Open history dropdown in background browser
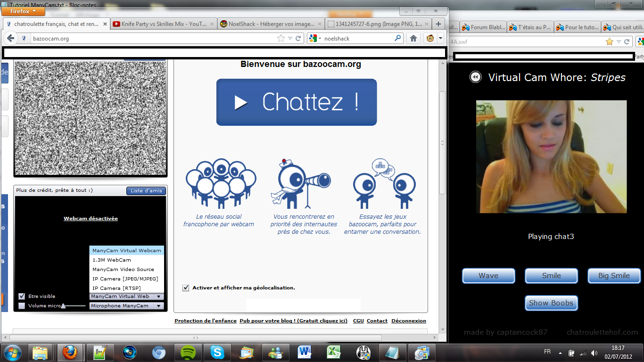This screenshot has height=362, width=644. (619, 41)
